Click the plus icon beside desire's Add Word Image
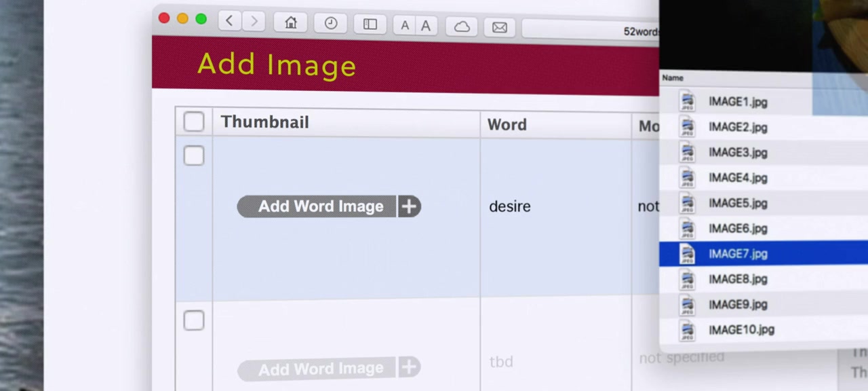Image resolution: width=868 pixels, height=391 pixels. [x=409, y=207]
